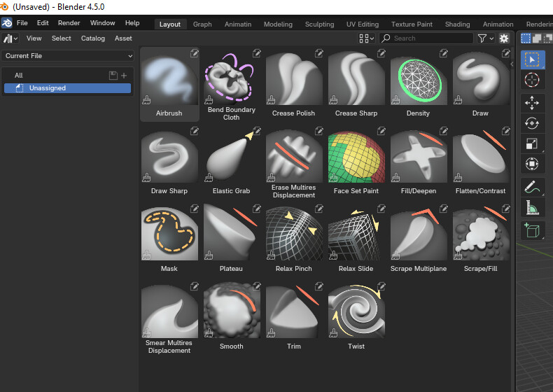553x392 pixels.
Task: Edit the Airbrush asset via corner icon
Action: pyautogui.click(x=195, y=53)
